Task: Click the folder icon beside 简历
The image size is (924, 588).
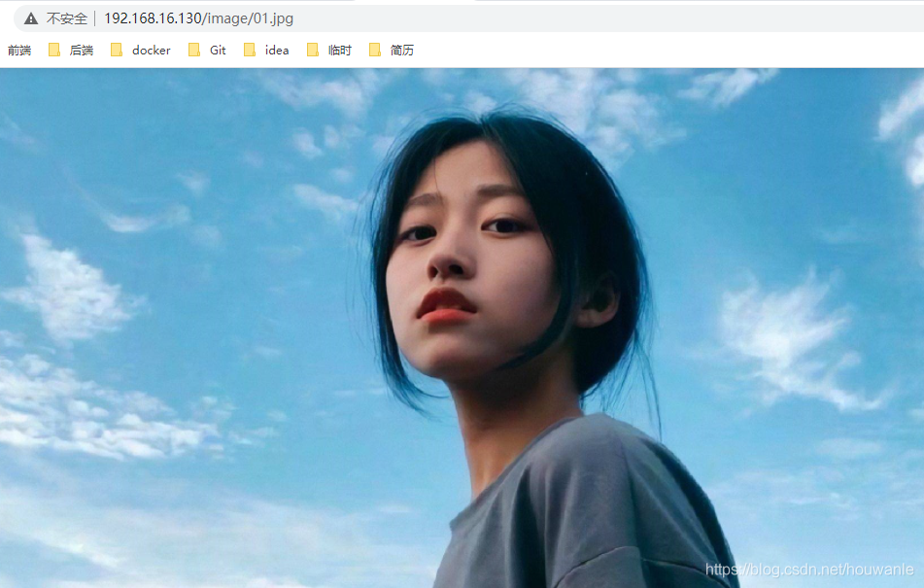Action: pos(375,51)
